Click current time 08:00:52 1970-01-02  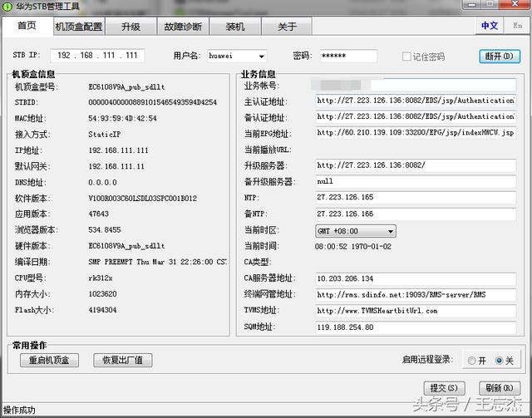click(352, 247)
